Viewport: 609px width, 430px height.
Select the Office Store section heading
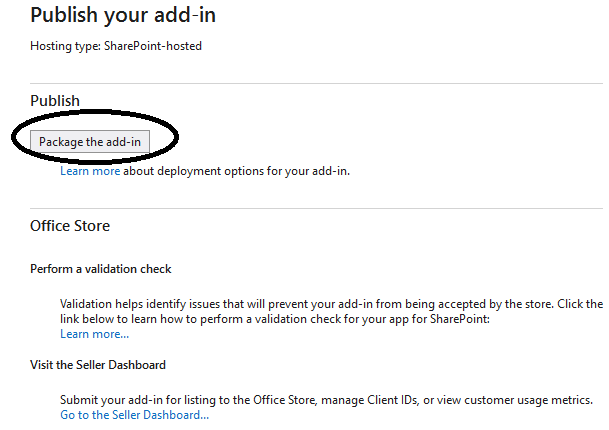coord(70,226)
